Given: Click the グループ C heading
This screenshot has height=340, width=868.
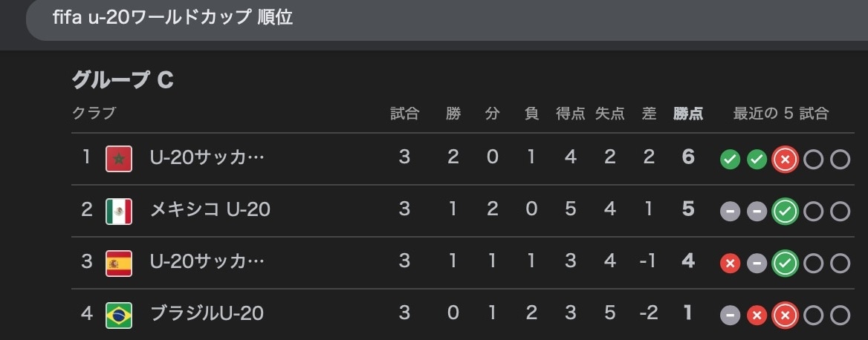Looking at the screenshot, I should [x=123, y=80].
